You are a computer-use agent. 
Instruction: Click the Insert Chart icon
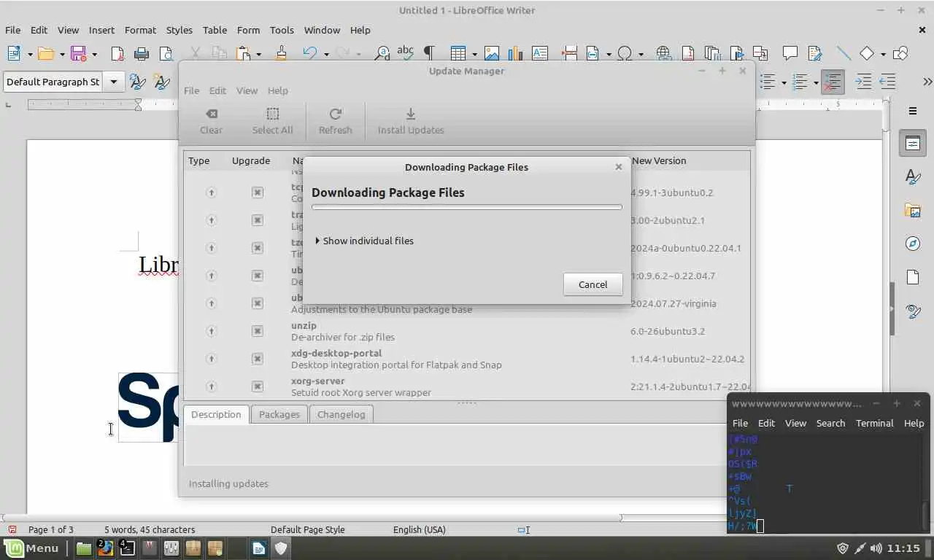515,53
